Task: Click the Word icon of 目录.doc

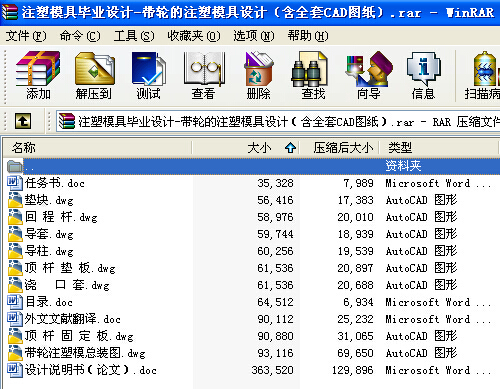Action: 15,302
